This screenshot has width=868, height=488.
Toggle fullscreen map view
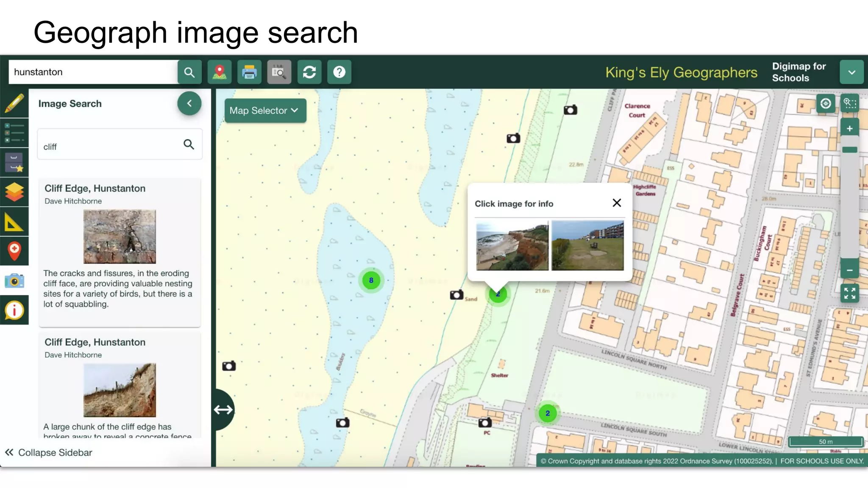pyautogui.click(x=850, y=293)
